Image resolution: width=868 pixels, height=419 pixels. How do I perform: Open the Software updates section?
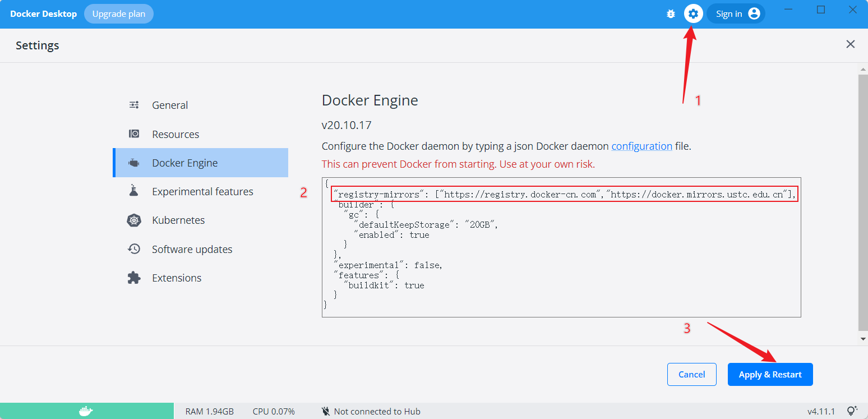pyautogui.click(x=200, y=249)
